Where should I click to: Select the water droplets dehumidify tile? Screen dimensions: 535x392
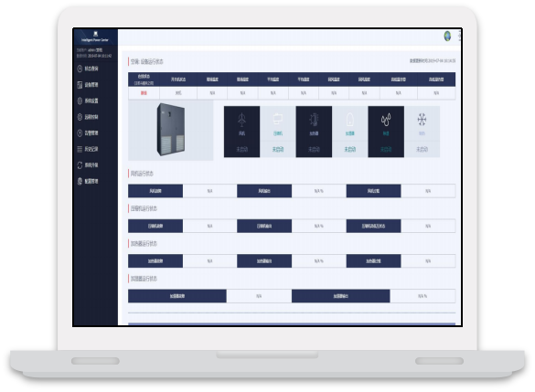pos(386,132)
